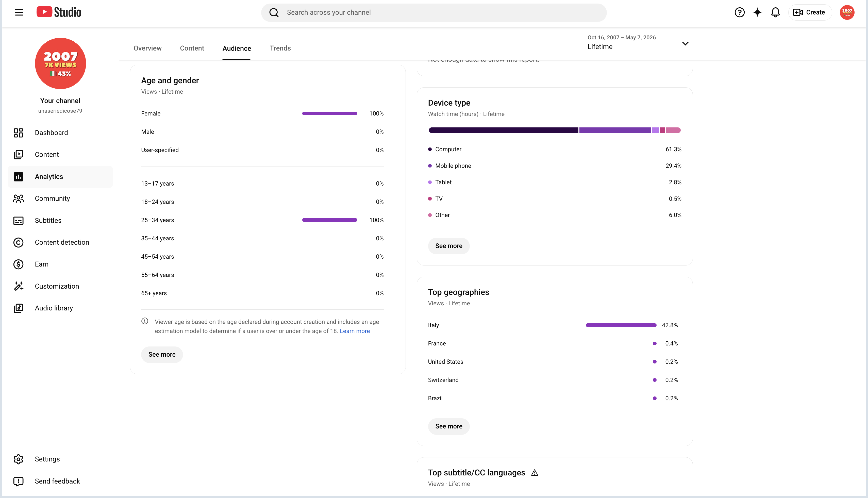The image size is (868, 498).
Task: Open Content detection from the sidebar
Action: (x=60, y=242)
